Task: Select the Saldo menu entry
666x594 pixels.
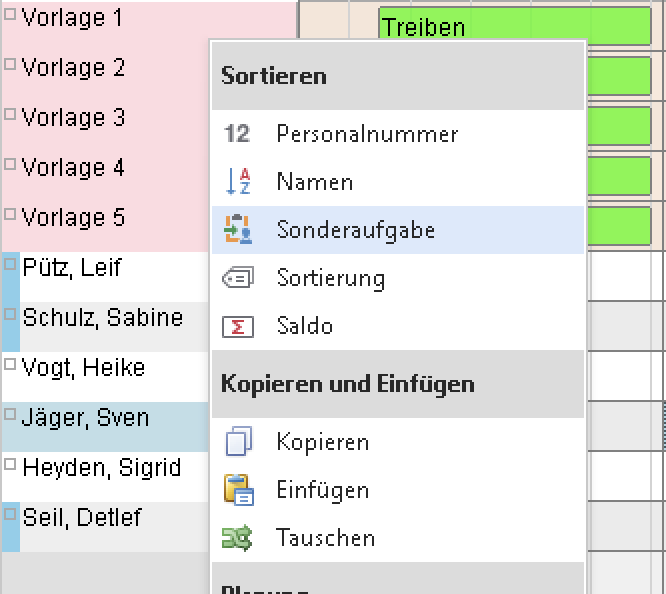Action: pyautogui.click(x=304, y=326)
